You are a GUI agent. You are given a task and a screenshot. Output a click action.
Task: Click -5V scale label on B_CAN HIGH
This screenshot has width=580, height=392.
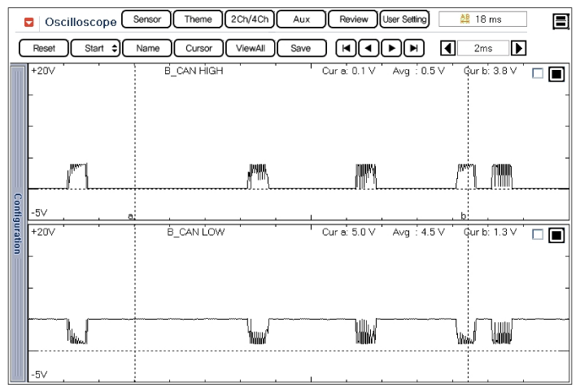pyautogui.click(x=39, y=213)
